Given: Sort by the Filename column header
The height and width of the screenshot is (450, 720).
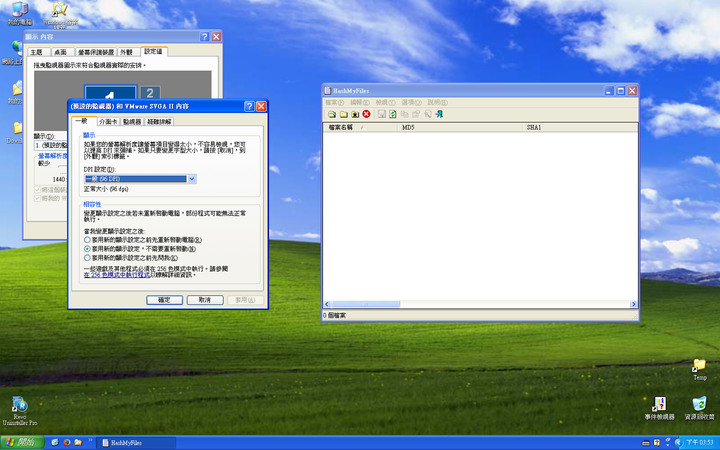Looking at the screenshot, I should click(x=360, y=127).
